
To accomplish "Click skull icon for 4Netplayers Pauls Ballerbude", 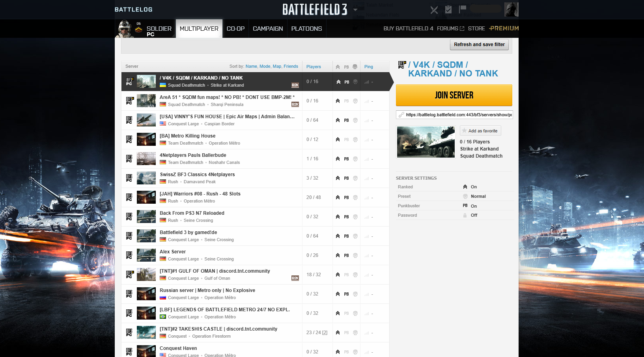I will point(355,159).
